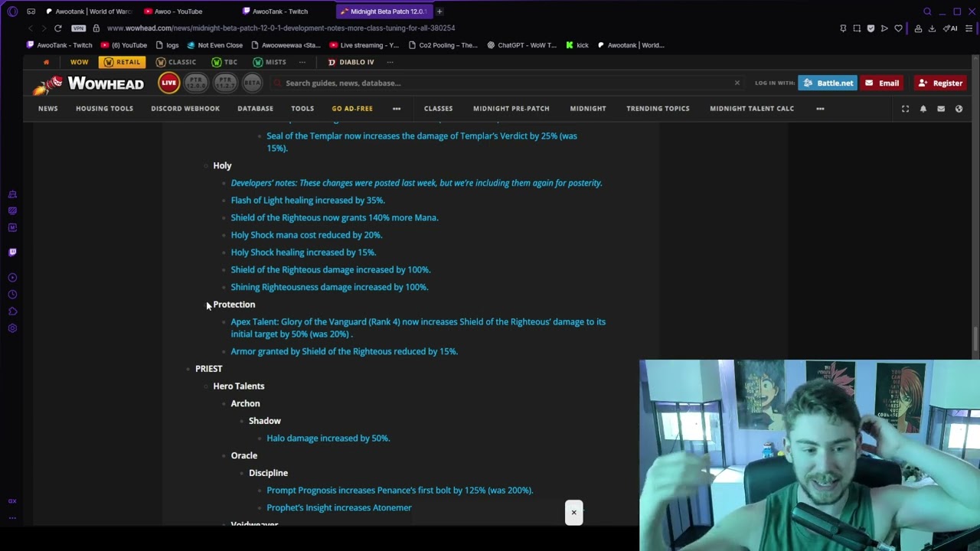Open the Flash of Light healing link
This screenshot has height=551, width=980.
pyautogui.click(x=308, y=201)
